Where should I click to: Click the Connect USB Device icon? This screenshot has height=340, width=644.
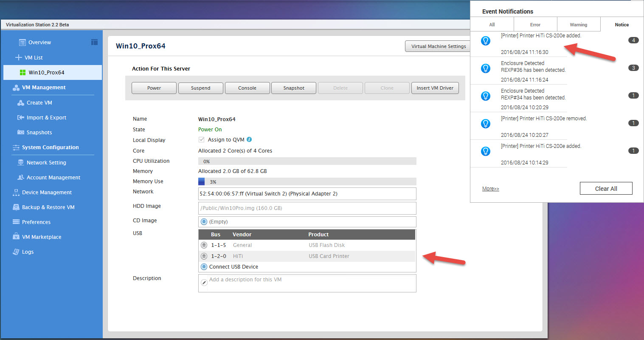click(x=204, y=267)
